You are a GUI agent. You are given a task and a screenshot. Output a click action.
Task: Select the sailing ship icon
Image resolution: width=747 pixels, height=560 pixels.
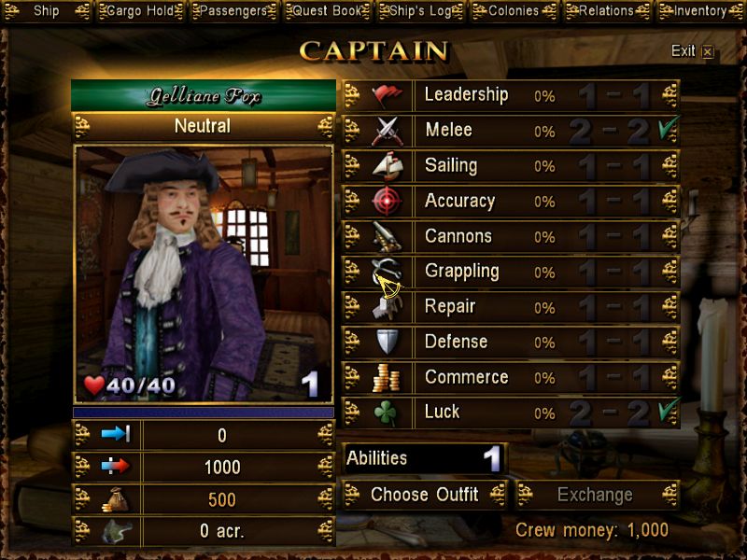tap(387, 166)
